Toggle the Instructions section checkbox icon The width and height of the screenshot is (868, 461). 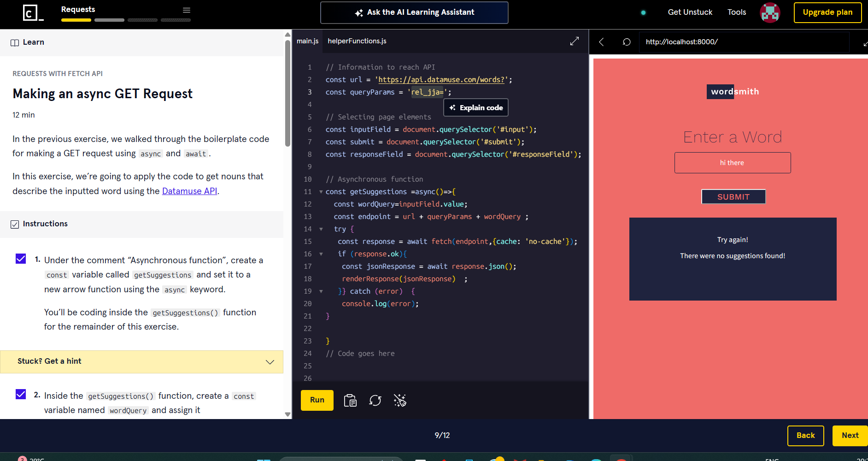click(x=15, y=224)
